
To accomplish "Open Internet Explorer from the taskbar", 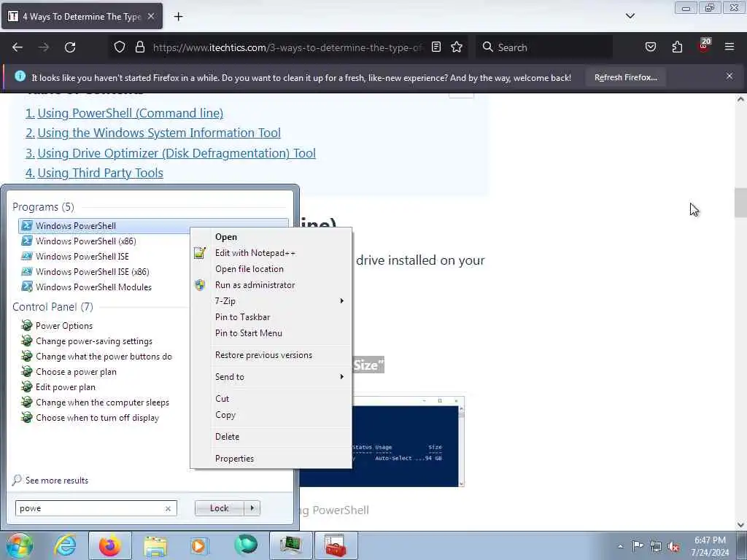I will point(65,545).
